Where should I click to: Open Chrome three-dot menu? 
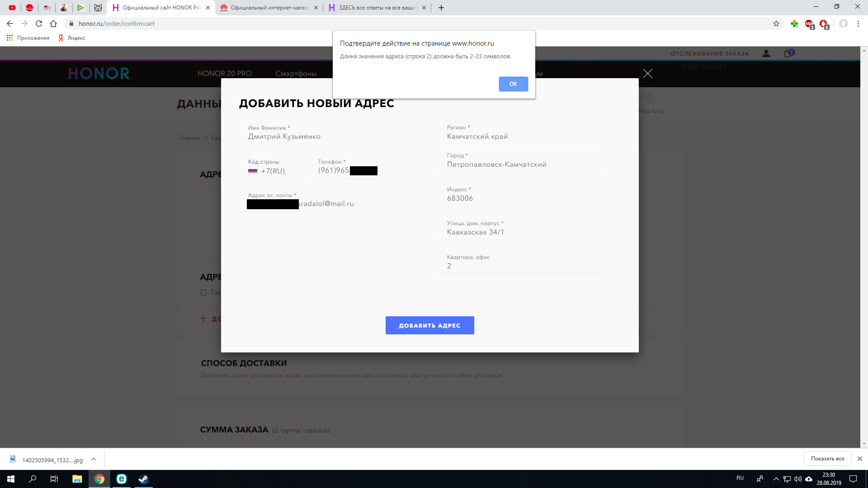point(858,23)
